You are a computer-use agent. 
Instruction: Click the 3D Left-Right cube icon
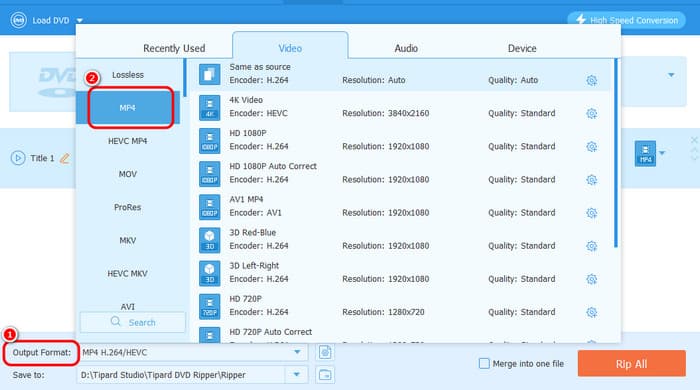click(209, 273)
